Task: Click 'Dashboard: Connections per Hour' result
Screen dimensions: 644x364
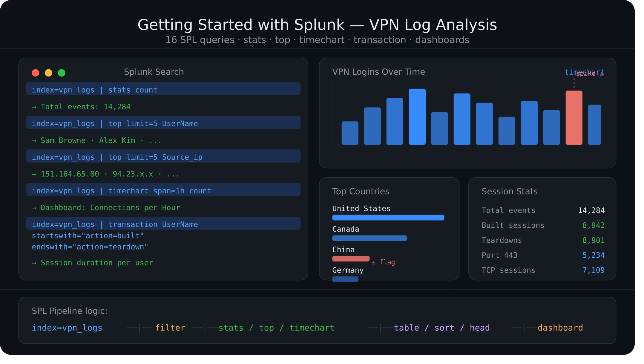Action: point(106,208)
